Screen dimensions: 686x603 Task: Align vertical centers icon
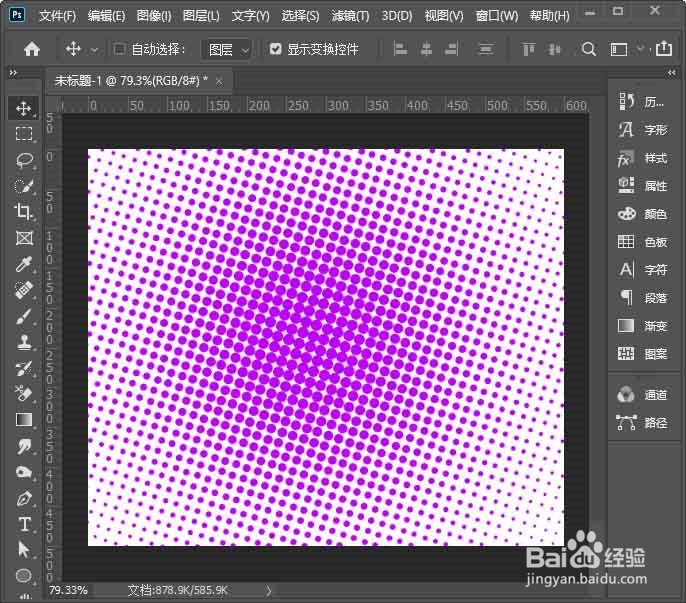(554, 49)
